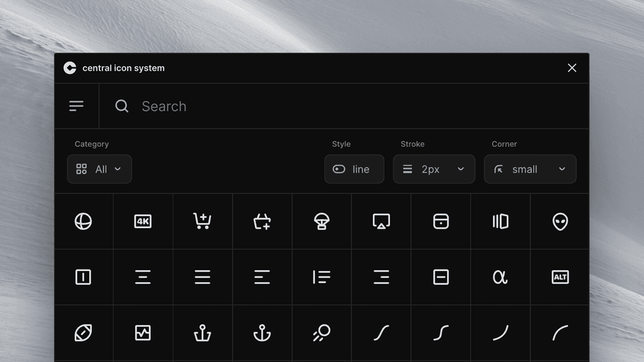The height and width of the screenshot is (362, 644).
Task: Click the wallet icon
Action: coord(440,221)
